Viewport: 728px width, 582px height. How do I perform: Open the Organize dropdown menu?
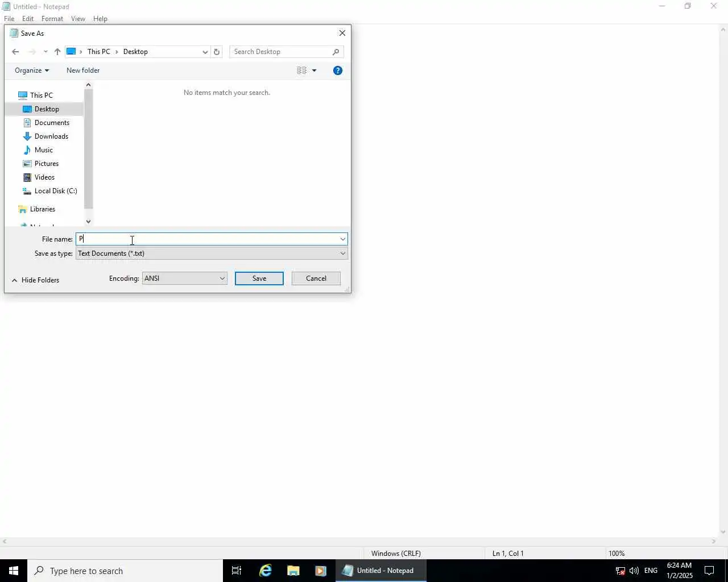32,70
